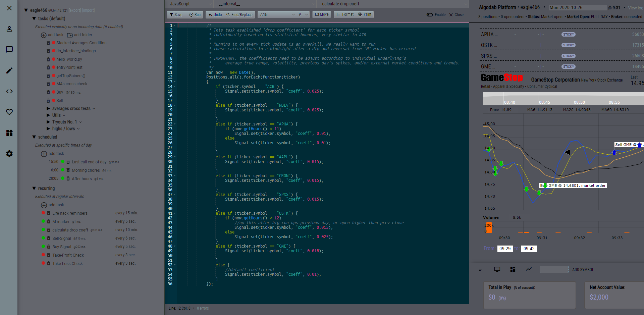Click the Format option in the editor toolbar
The image size is (644, 315).
pyautogui.click(x=344, y=14)
